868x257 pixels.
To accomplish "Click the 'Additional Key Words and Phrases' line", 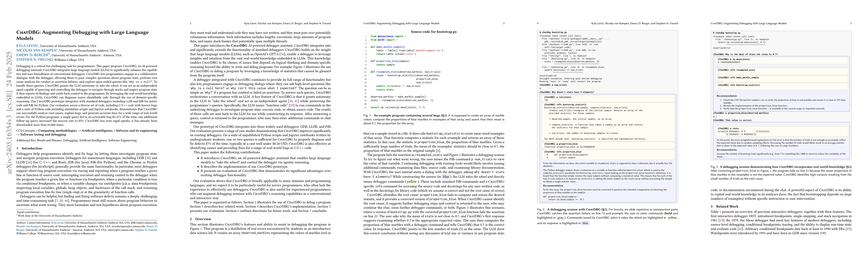I will pos(77,140).
